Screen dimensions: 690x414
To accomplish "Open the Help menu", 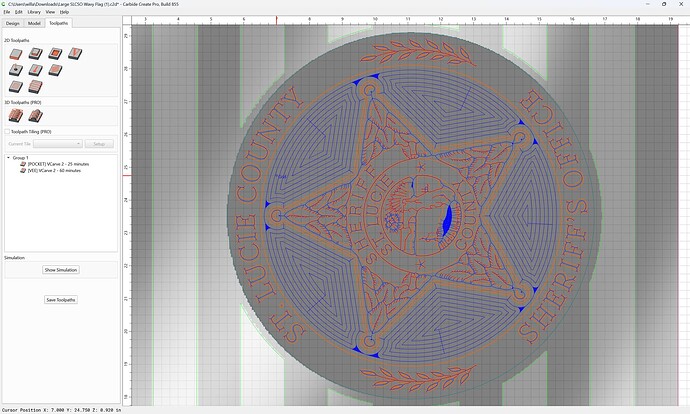I will point(64,12).
